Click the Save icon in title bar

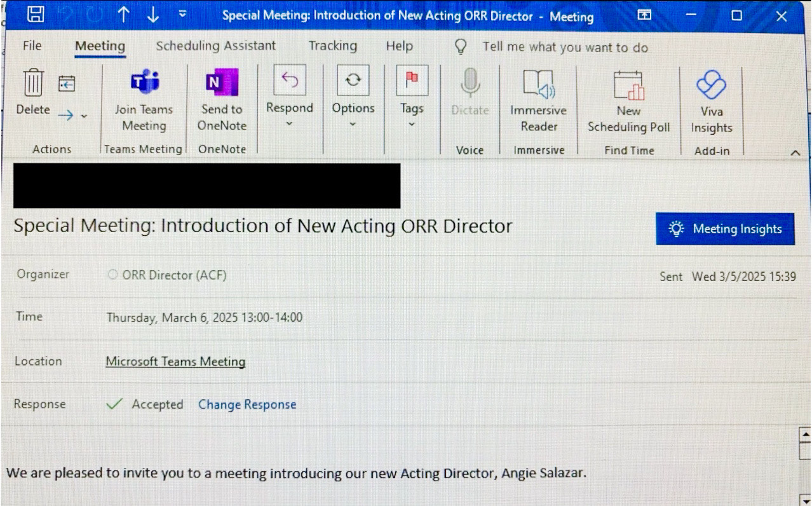point(36,15)
